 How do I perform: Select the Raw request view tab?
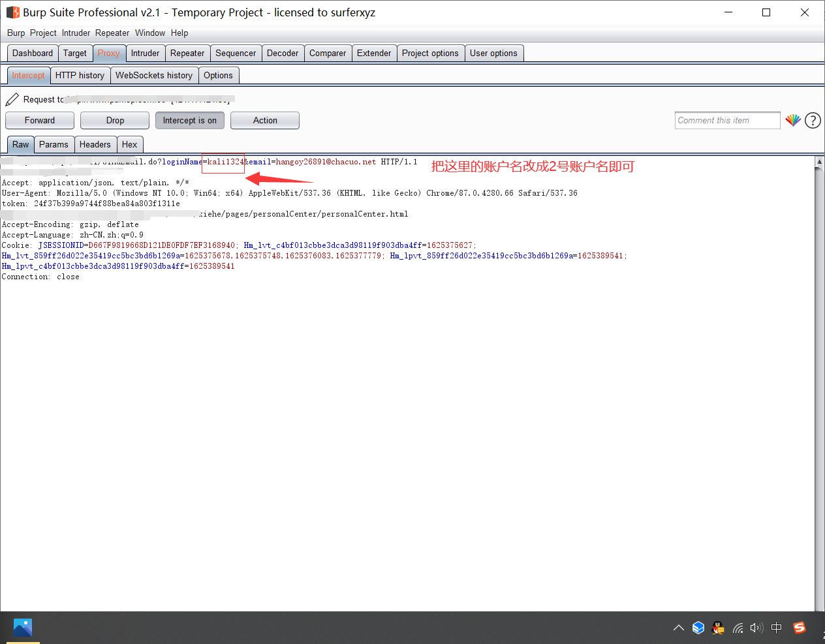[x=20, y=145]
